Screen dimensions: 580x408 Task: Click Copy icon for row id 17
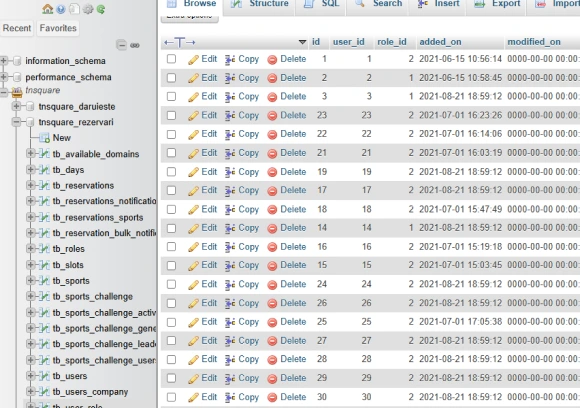[x=230, y=190]
